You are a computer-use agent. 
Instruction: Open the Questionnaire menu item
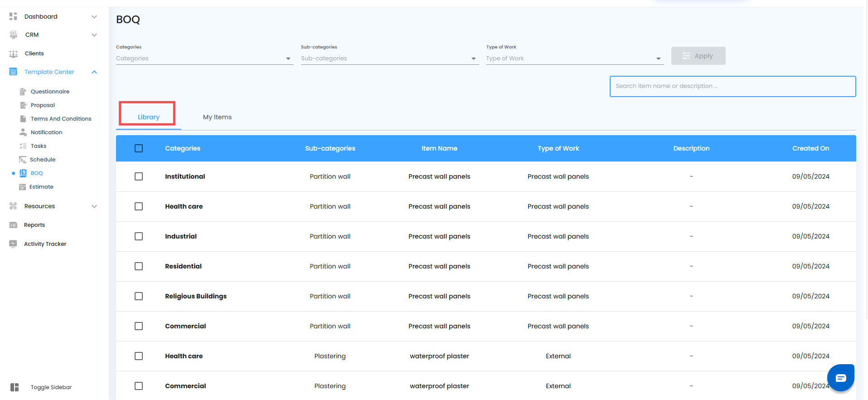[50, 92]
